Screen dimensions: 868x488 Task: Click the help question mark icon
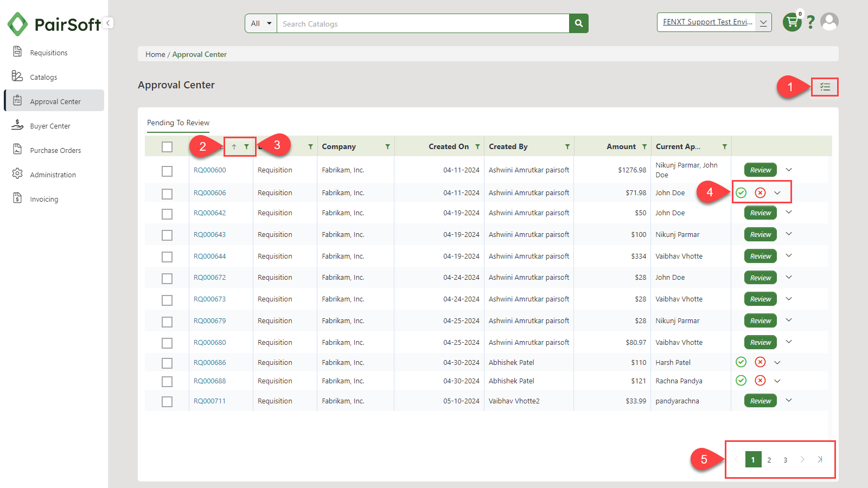tap(810, 22)
